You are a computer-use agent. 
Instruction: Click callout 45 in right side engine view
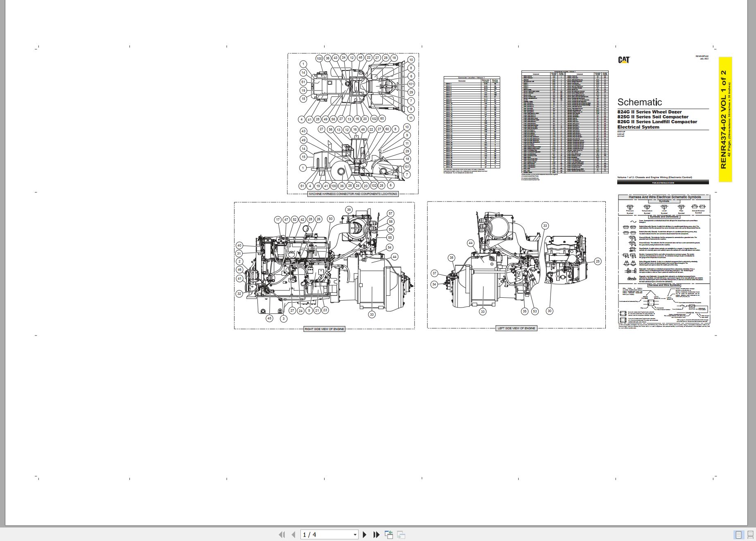point(269,318)
